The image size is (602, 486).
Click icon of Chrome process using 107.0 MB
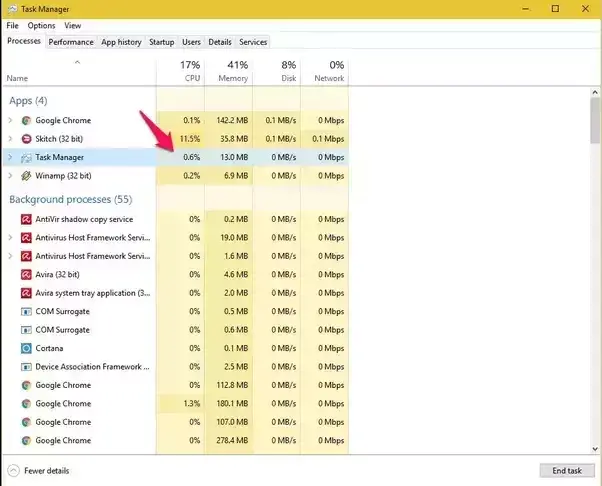(x=26, y=422)
